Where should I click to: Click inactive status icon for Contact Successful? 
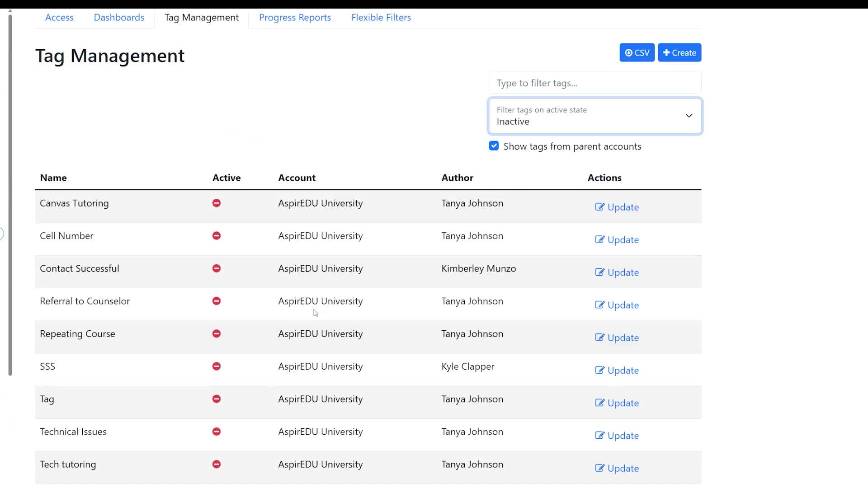point(217,268)
